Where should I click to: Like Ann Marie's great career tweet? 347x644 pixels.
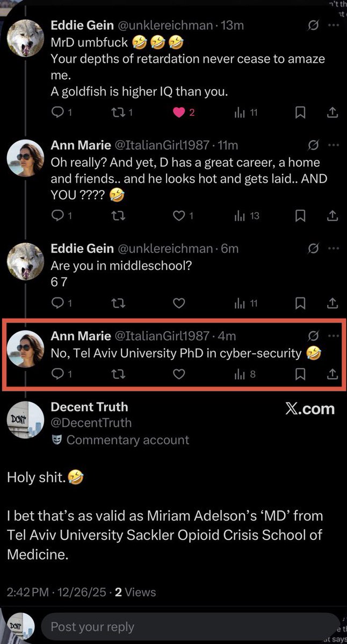pyautogui.click(x=179, y=216)
